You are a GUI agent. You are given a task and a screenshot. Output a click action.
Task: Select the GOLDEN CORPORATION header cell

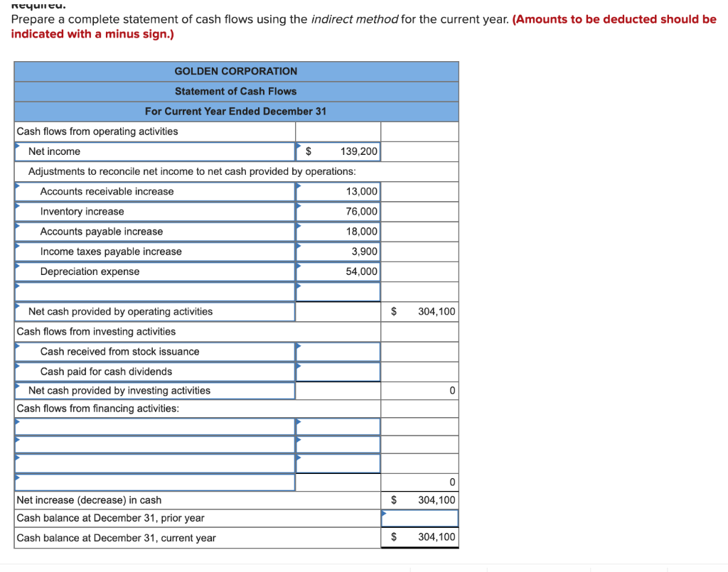pos(235,71)
